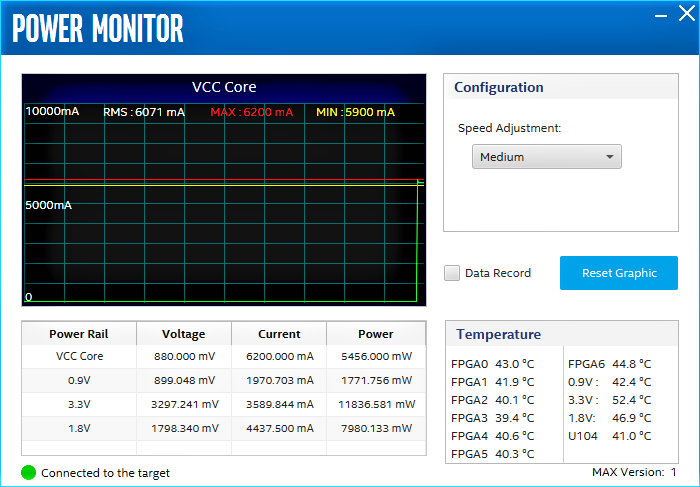Click the red MAX current readout
Viewport: 700px width, 487px height.
(x=251, y=112)
